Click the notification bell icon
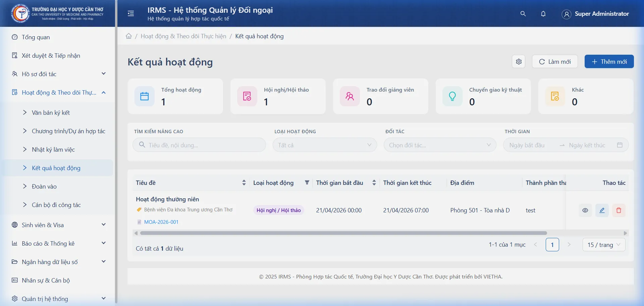The image size is (644, 306). tap(543, 14)
